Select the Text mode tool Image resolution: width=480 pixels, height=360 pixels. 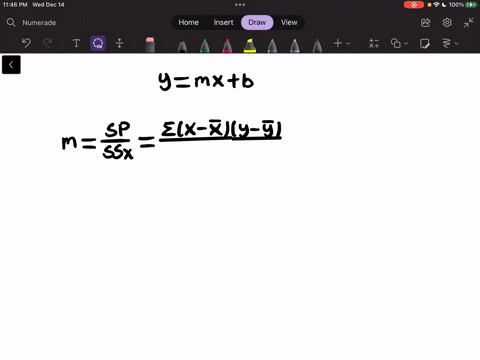click(76, 43)
